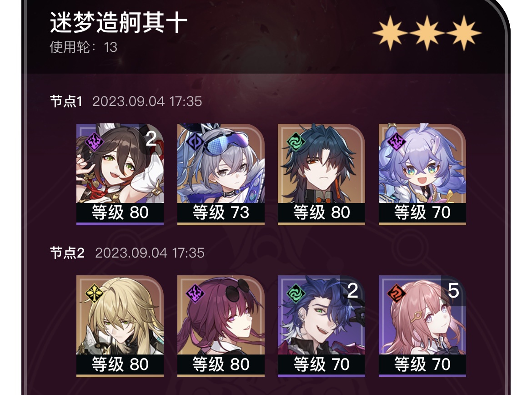Screen dimensions: 532x395
Task: Click the Wind element icon on Blade's card
Action: tap(296, 141)
